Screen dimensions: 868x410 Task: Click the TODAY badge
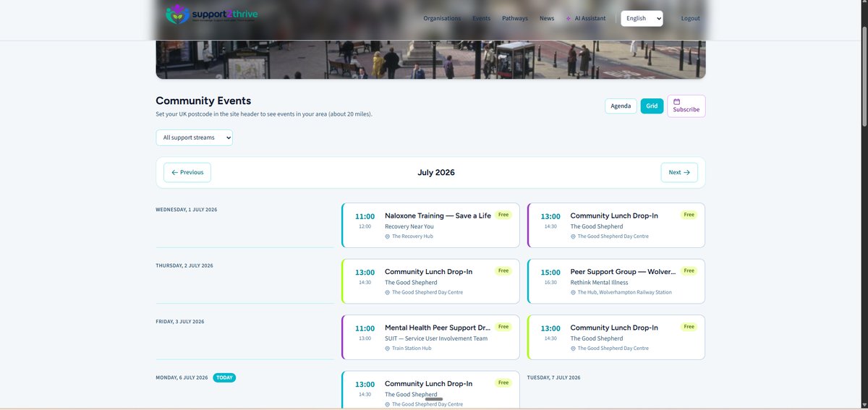pos(224,377)
